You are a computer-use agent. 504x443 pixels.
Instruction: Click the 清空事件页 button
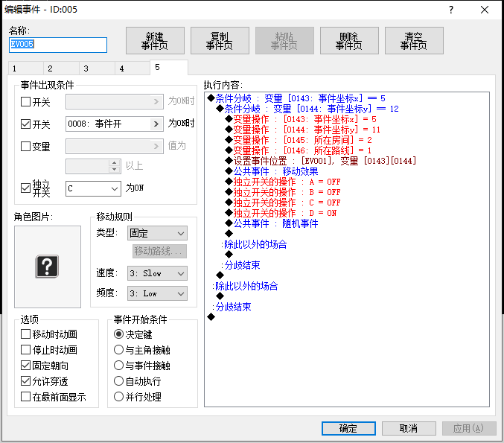point(414,40)
